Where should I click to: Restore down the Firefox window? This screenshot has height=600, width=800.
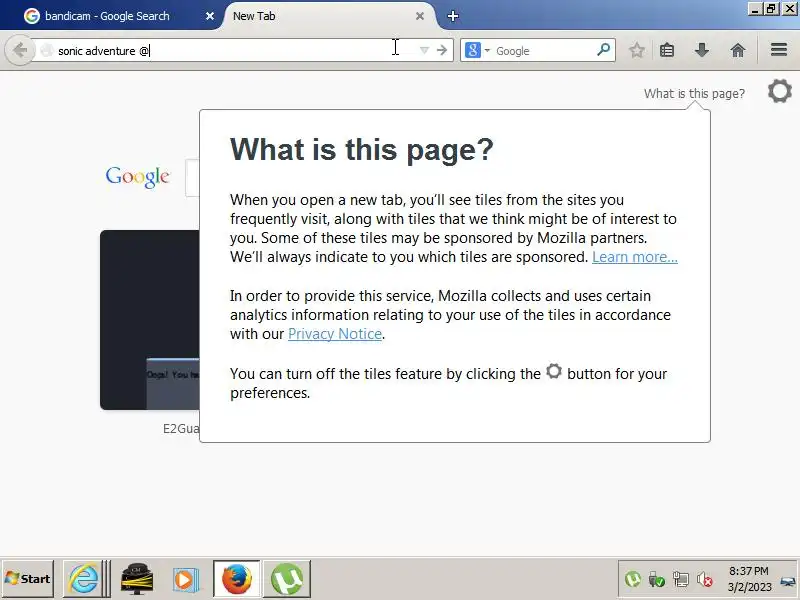point(771,9)
